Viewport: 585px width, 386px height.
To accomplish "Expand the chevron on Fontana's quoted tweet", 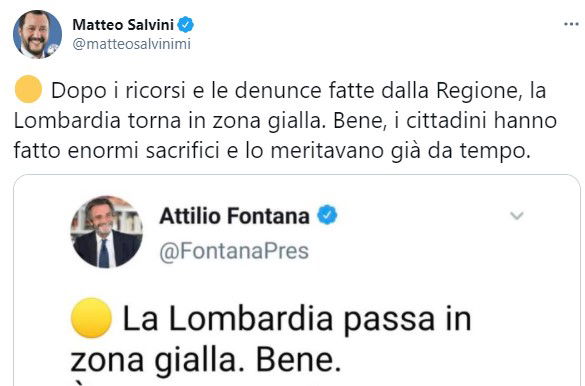I will pyautogui.click(x=517, y=216).
